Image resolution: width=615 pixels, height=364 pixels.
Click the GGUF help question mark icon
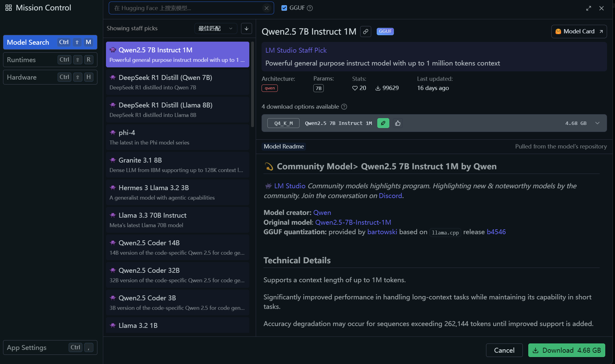click(x=310, y=8)
